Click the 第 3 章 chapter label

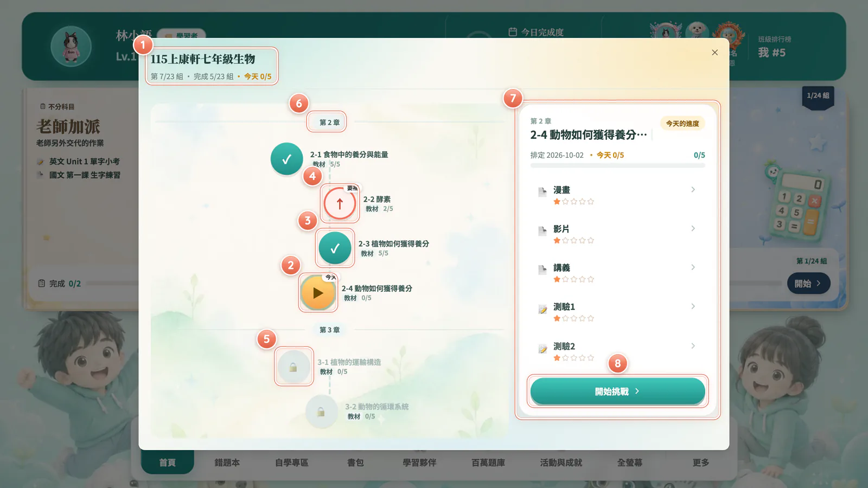coord(329,330)
